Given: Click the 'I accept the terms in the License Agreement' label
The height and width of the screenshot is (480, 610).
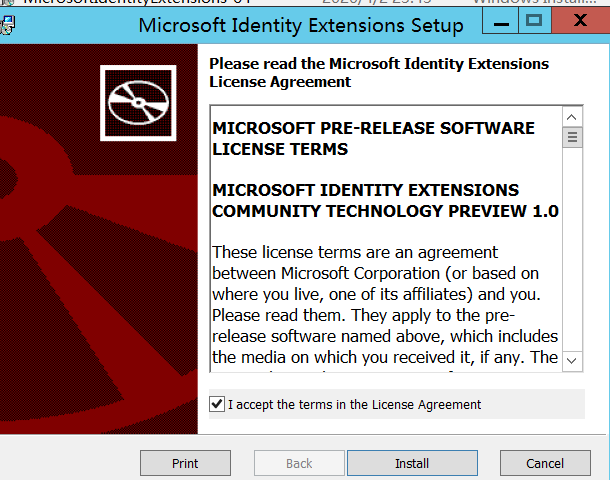Looking at the screenshot, I should click(x=354, y=405).
